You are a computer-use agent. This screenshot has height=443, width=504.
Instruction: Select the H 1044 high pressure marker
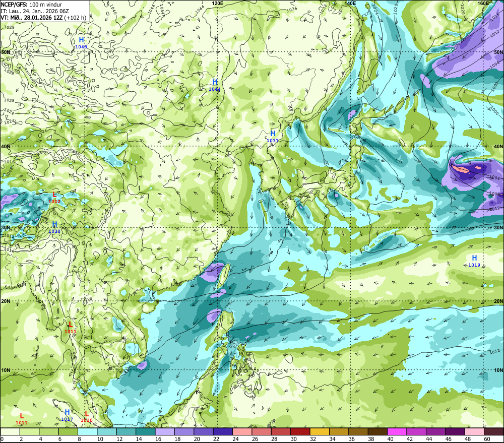click(215, 85)
